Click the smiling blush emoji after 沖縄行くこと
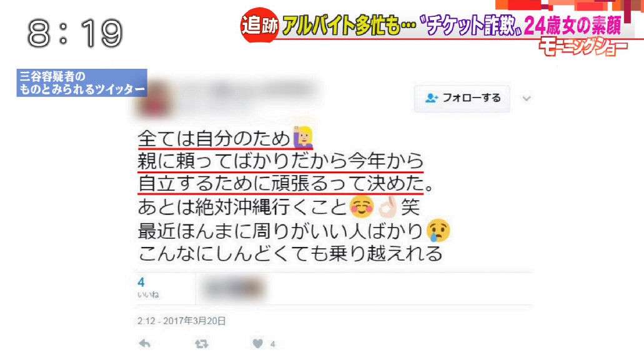The image size is (644, 362). (x=362, y=207)
